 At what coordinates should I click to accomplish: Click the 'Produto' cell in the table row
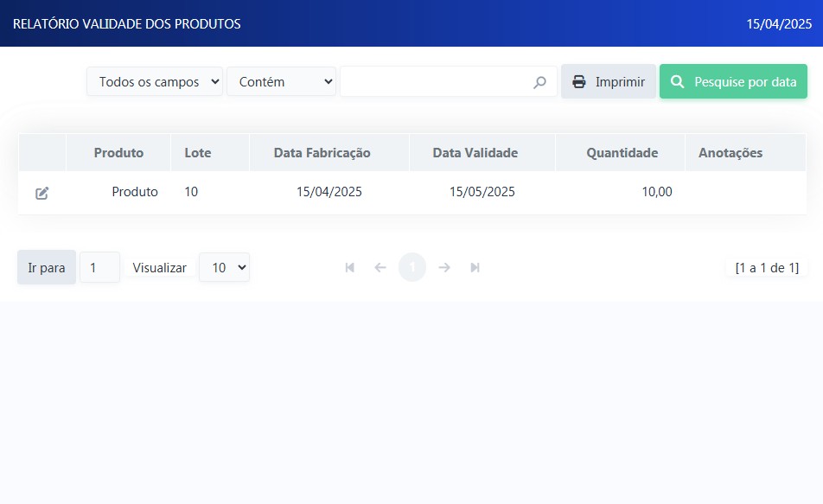[x=135, y=192]
